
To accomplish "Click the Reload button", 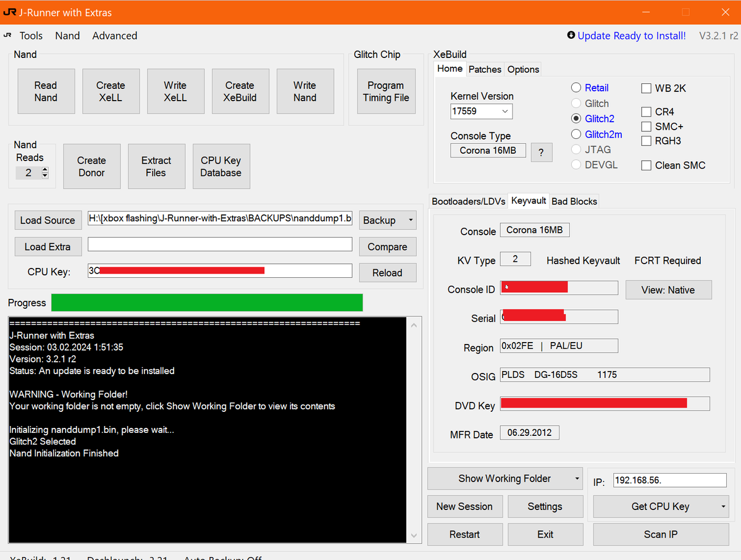I will 388,272.
